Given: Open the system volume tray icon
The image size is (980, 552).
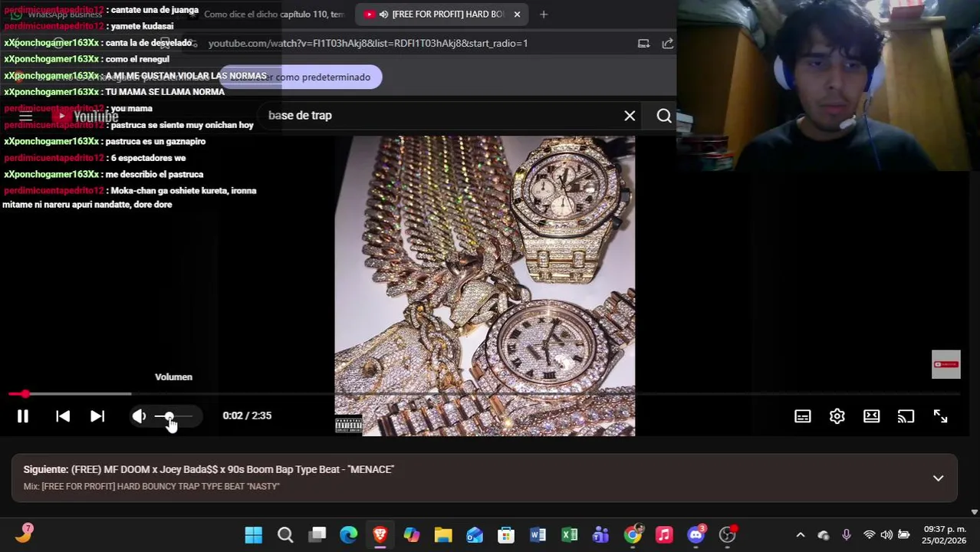Looking at the screenshot, I should coord(886,535).
